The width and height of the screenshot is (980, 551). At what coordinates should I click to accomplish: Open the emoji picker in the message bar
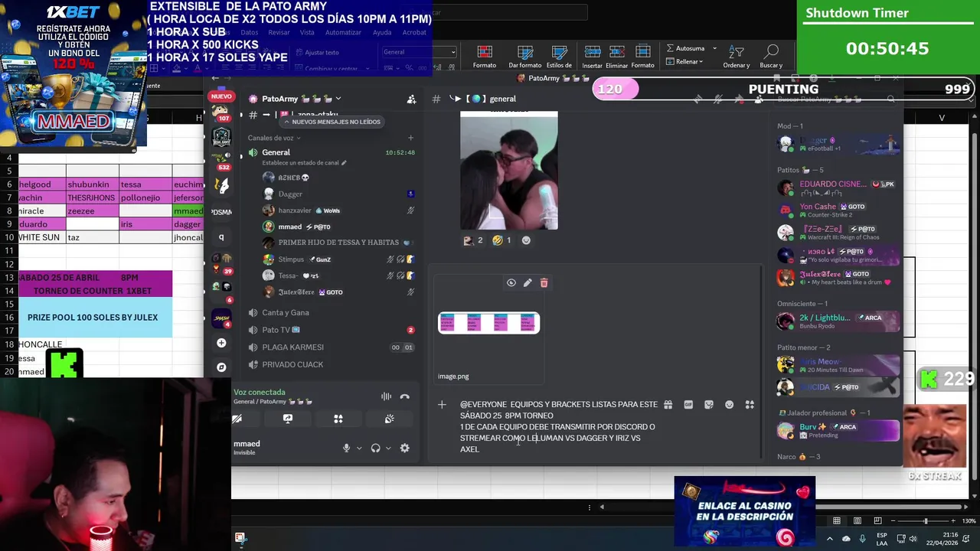[x=730, y=404]
